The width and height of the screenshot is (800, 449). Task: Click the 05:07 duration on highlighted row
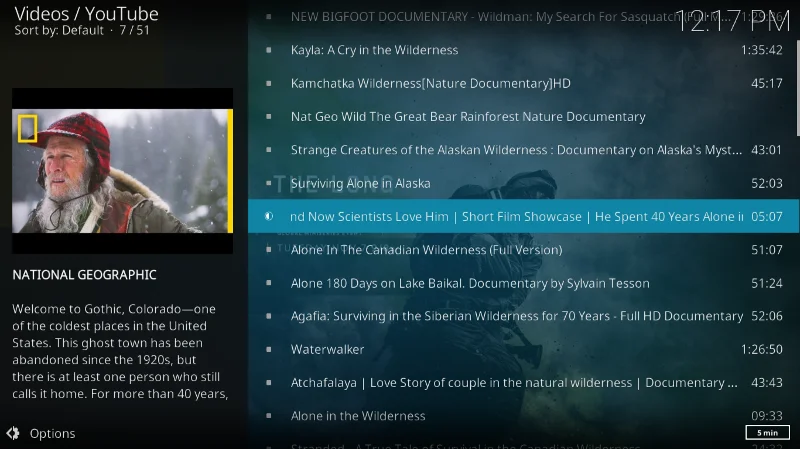click(x=766, y=216)
